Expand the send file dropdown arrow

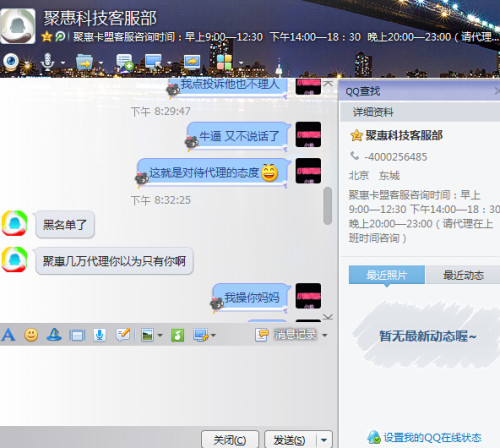pyautogui.click(x=101, y=62)
